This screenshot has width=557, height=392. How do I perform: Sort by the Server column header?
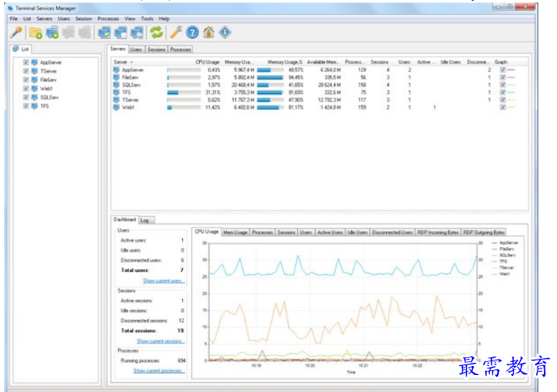point(138,62)
